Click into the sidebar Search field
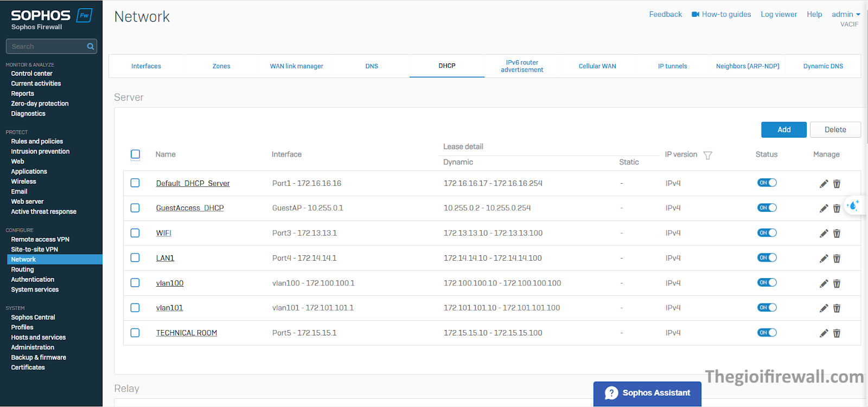The width and height of the screenshot is (868, 407). [46, 47]
